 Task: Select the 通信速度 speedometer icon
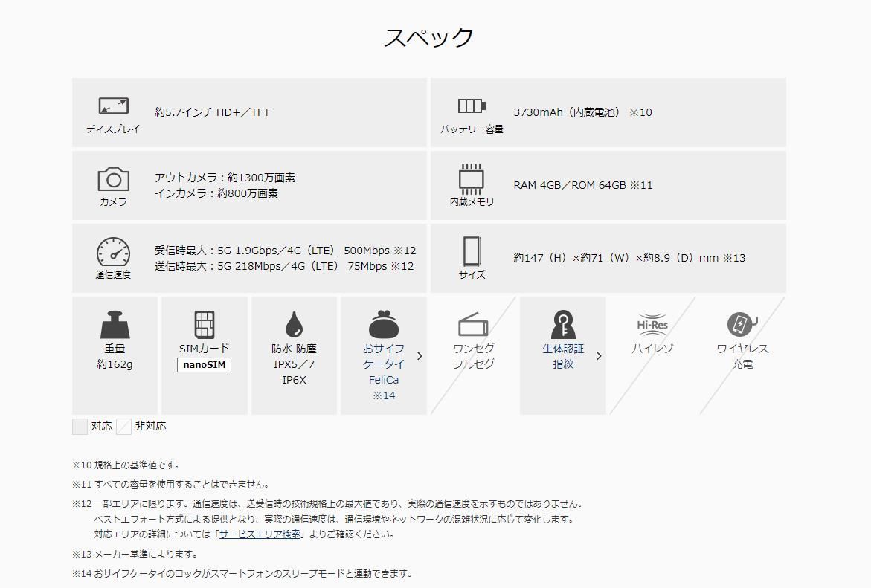pyautogui.click(x=112, y=252)
